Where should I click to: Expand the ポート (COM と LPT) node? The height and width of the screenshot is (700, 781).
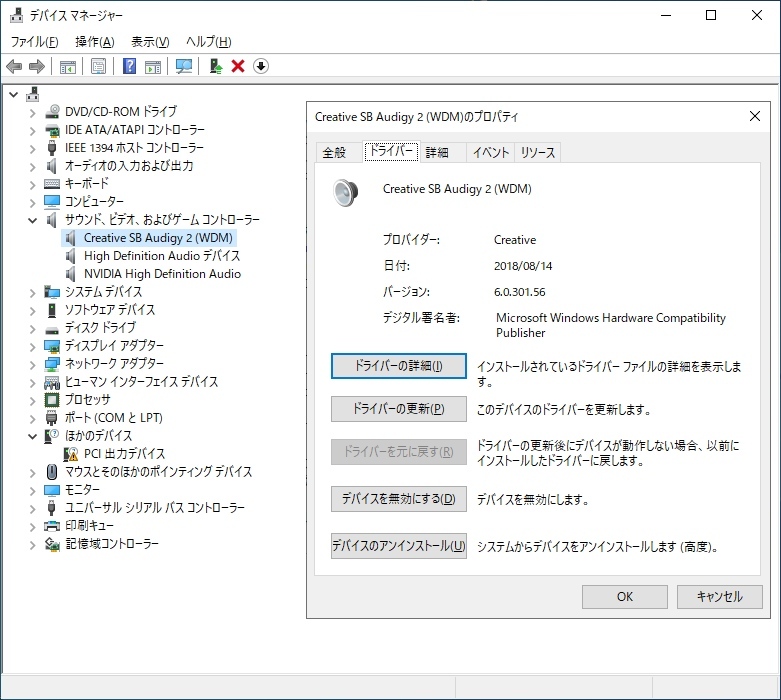[x=32, y=418]
